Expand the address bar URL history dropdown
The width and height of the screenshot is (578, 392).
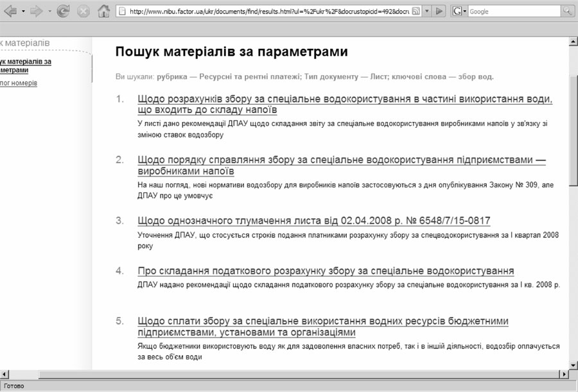click(427, 12)
